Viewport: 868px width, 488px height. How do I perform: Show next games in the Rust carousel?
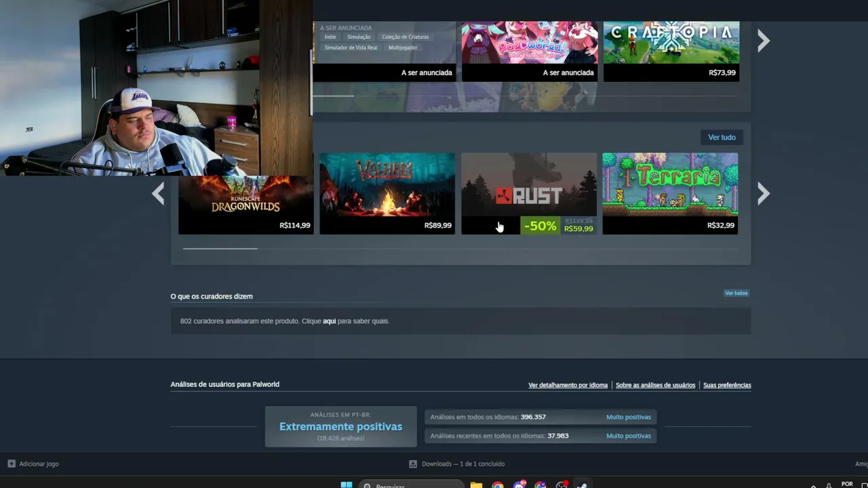764,194
